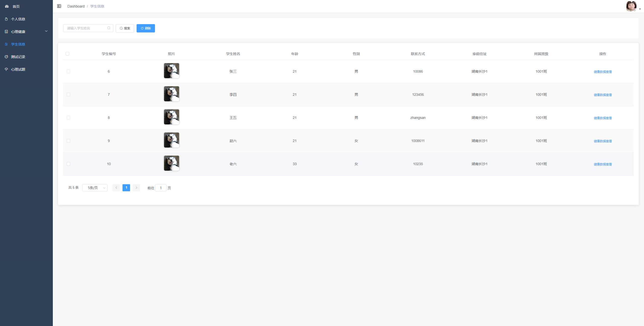The image size is (644, 326).
Task: Click the 测试记录 icon in sidebar
Action: point(6,57)
